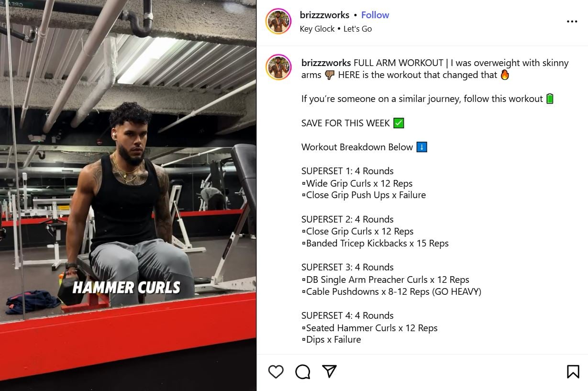Viewport: 588px width, 391px height.
Task: Click the SUPERSET 1: 4 Rounds heading
Action: point(347,171)
